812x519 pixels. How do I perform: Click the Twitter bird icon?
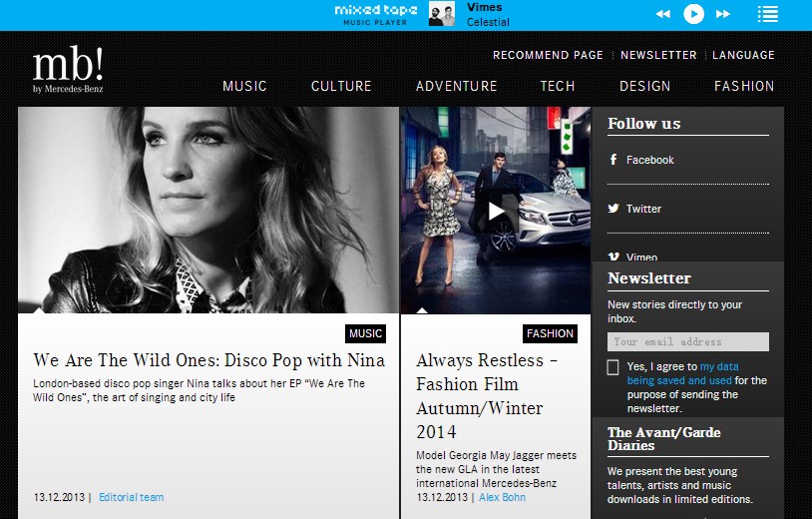(613, 209)
